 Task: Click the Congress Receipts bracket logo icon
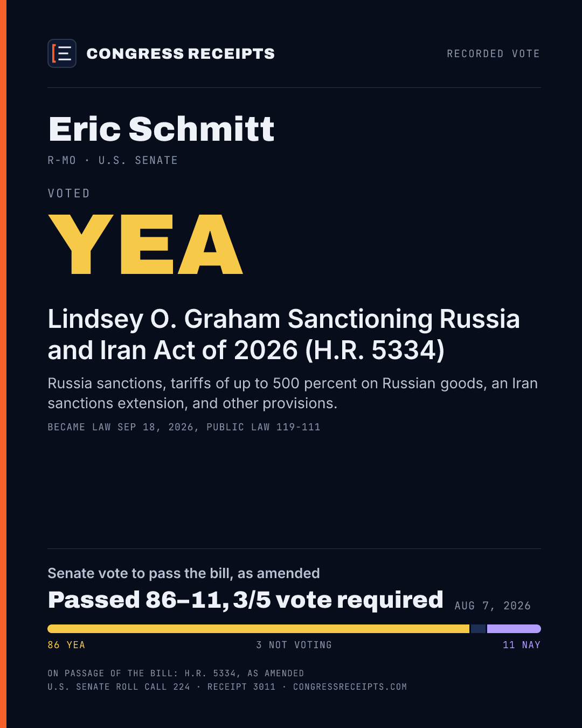coord(62,53)
